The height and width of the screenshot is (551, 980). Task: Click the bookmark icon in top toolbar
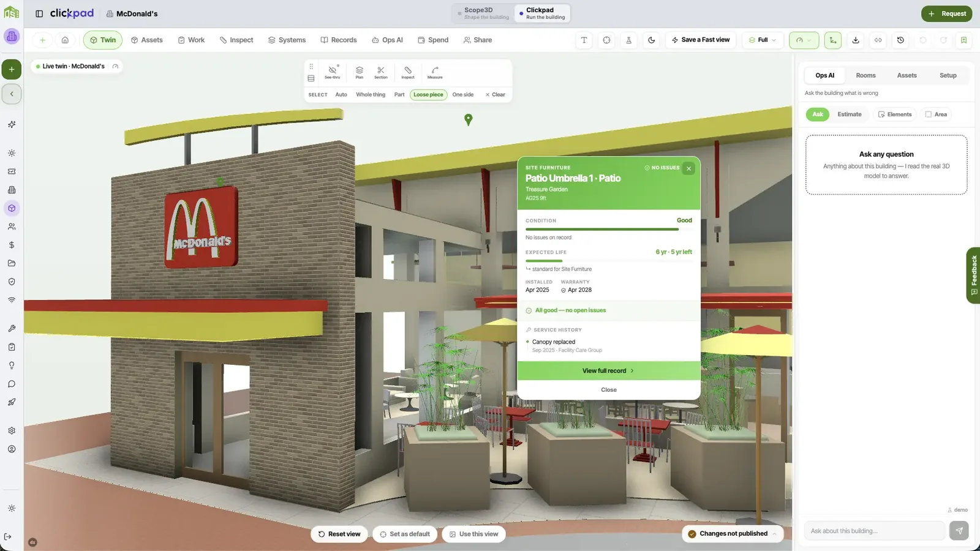pyautogui.click(x=964, y=40)
